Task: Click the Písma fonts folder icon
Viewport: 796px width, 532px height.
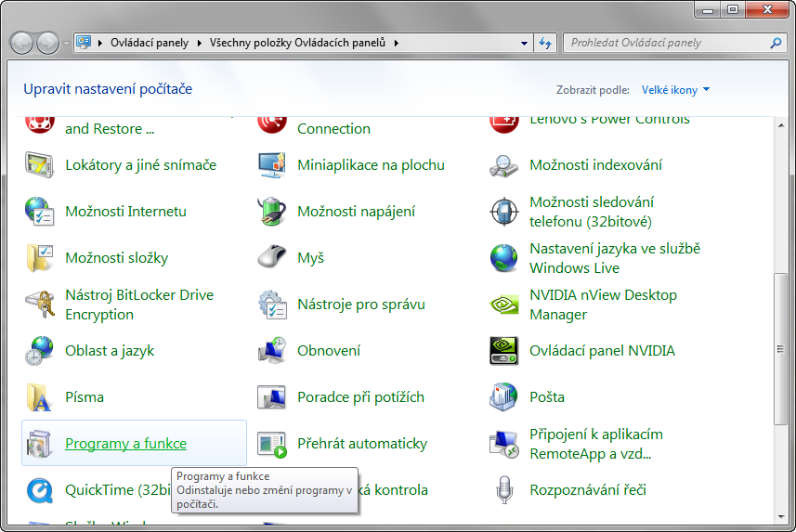Action: [40, 397]
